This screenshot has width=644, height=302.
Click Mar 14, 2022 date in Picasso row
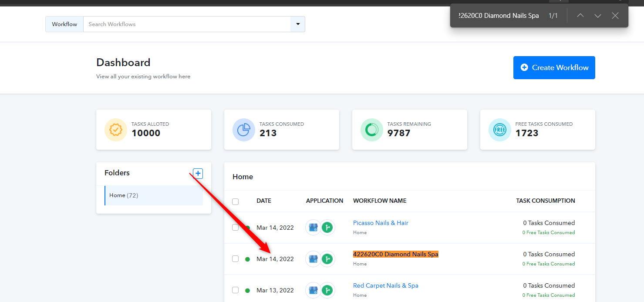click(275, 228)
